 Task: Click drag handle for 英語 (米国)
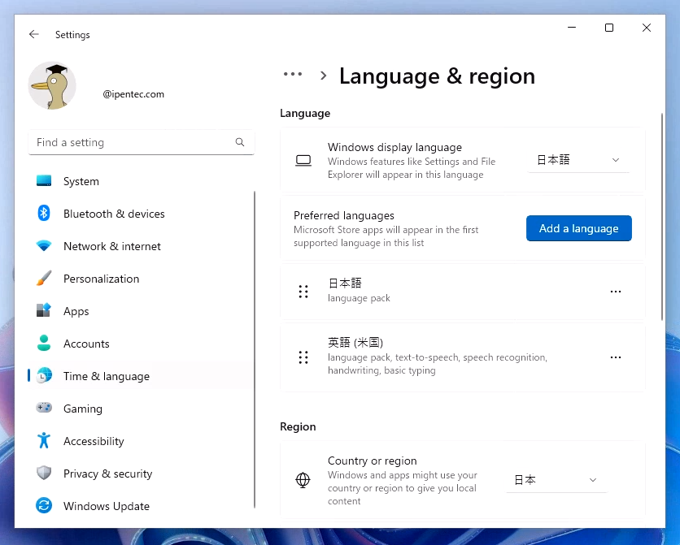303,357
